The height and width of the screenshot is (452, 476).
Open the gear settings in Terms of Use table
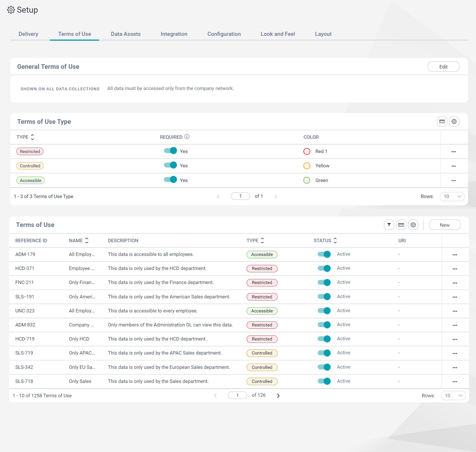[x=413, y=225]
